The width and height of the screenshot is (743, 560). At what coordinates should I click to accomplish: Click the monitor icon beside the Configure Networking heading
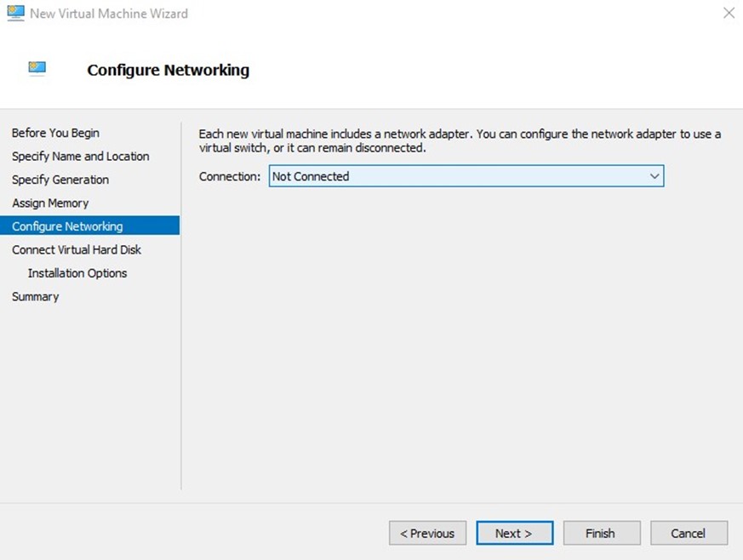37,69
